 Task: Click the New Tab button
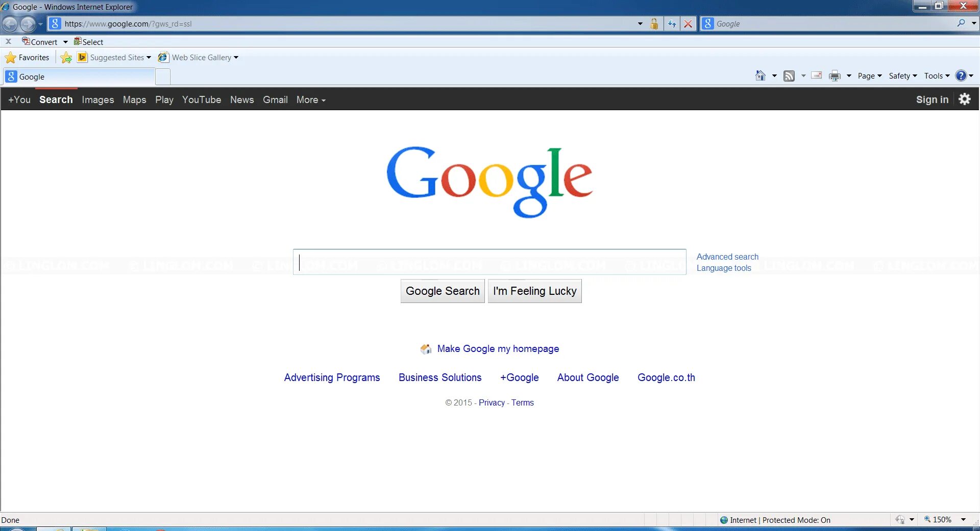(162, 77)
